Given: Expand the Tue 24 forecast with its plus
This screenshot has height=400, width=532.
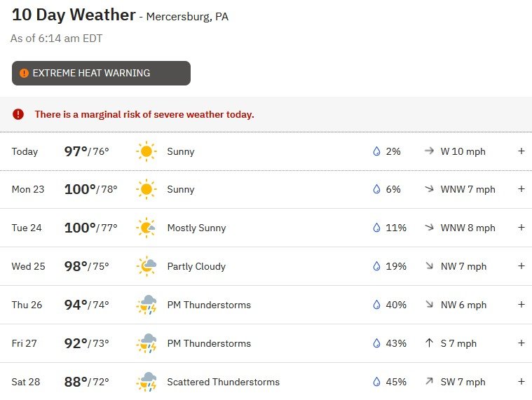Looking at the screenshot, I should [521, 228].
